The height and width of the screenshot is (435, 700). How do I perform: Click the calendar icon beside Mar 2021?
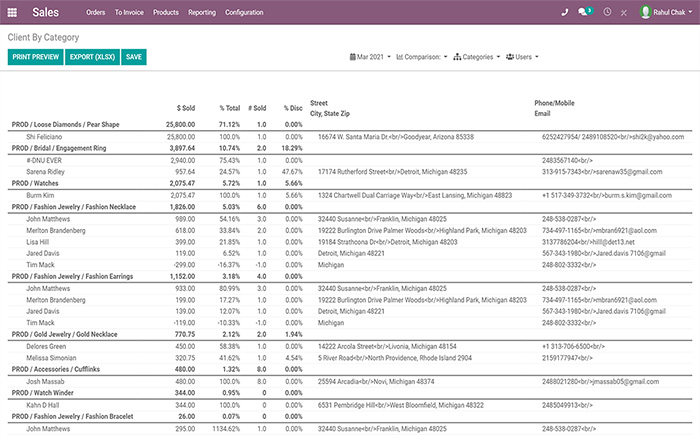(x=352, y=57)
